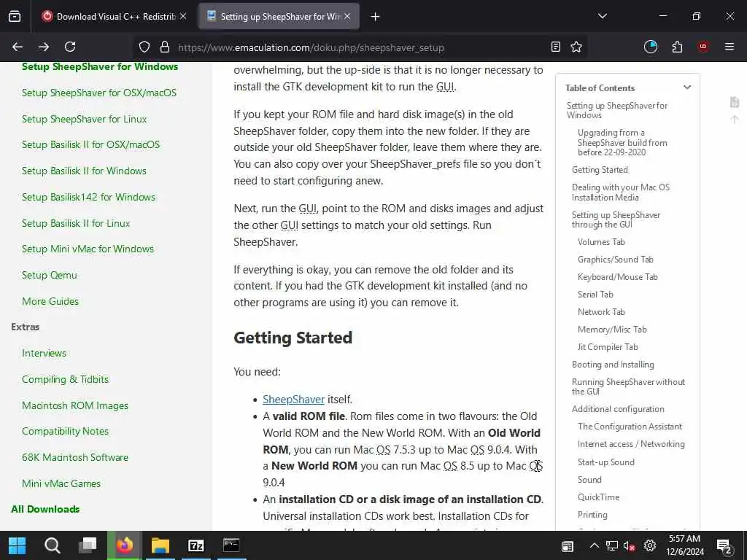Bookmark this page with star icon
747x560 pixels.
[576, 47]
